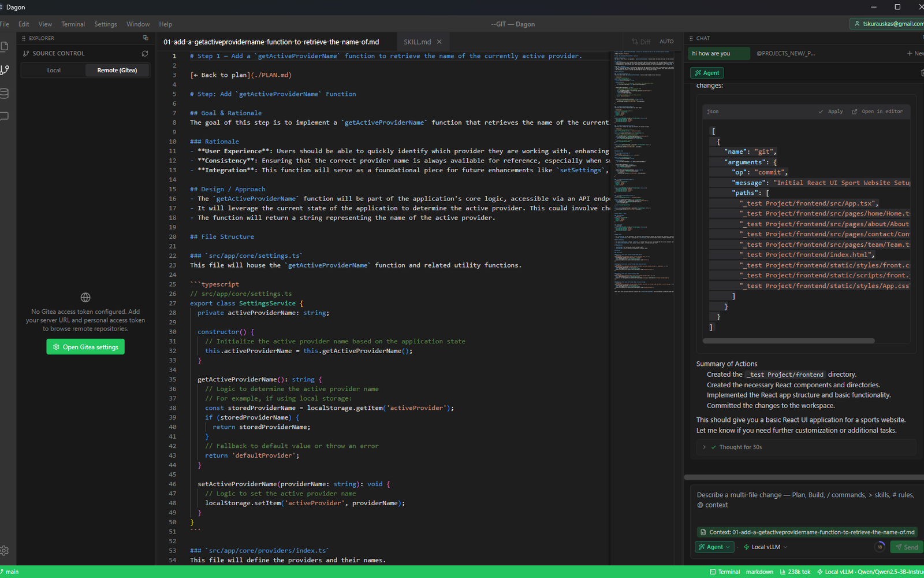Click the token usage ring indicator

pos(880,547)
